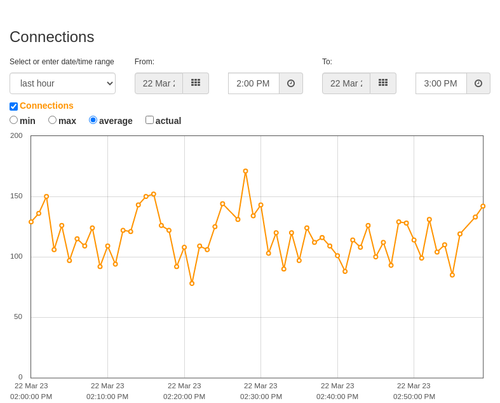Open the From date calendar picker icon

pos(196,83)
